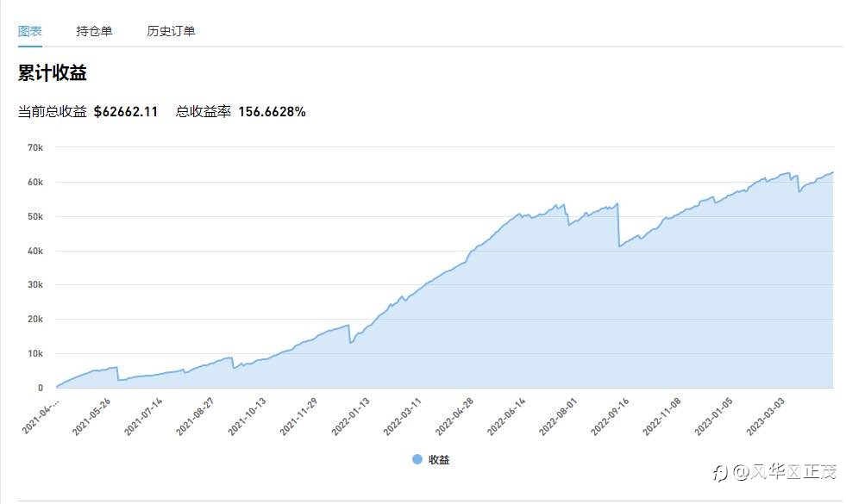The width and height of the screenshot is (846, 504).
Task: Click the 70k y-axis label
Action: coord(35,147)
